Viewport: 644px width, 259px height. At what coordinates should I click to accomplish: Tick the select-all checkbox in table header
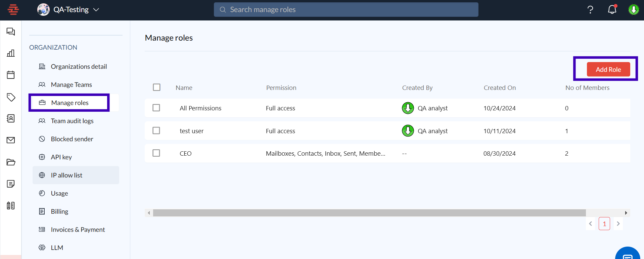point(156,87)
